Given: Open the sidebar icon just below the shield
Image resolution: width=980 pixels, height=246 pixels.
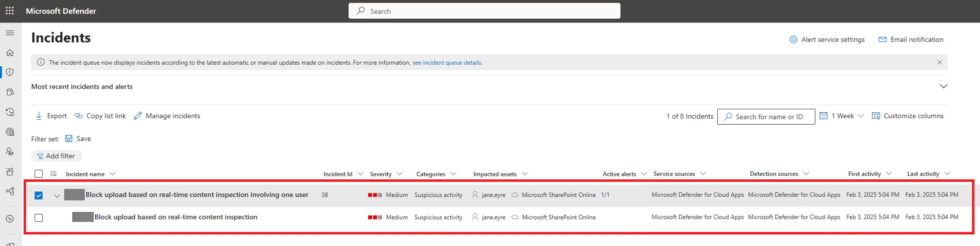Looking at the screenshot, I should [x=10, y=92].
